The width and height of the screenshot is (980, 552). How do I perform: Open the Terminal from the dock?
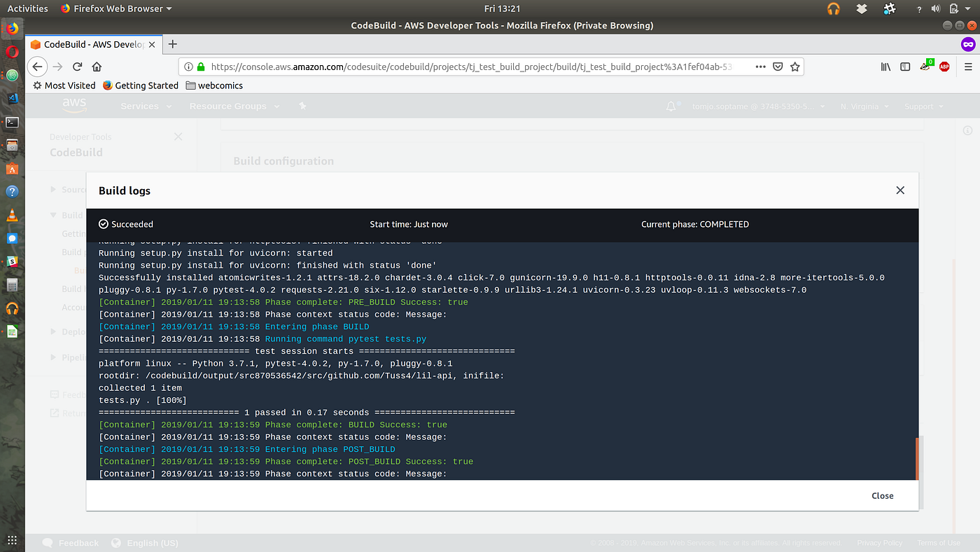[12, 121]
